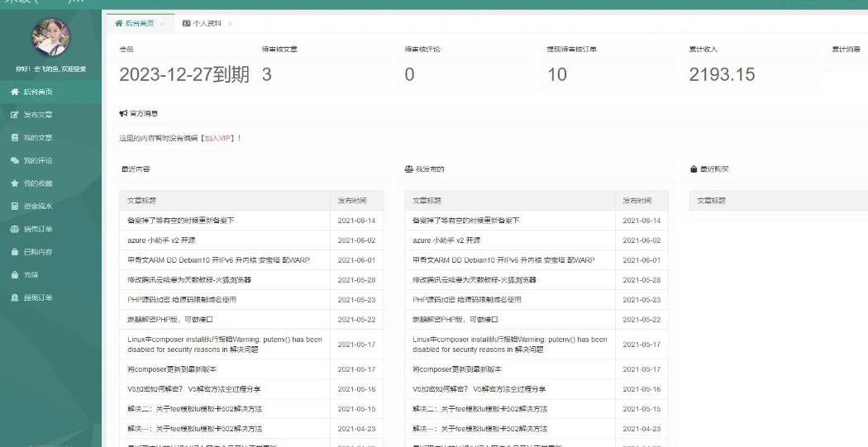
Task: Click the 提现待审核订单 count showing 10
Action: click(x=556, y=74)
